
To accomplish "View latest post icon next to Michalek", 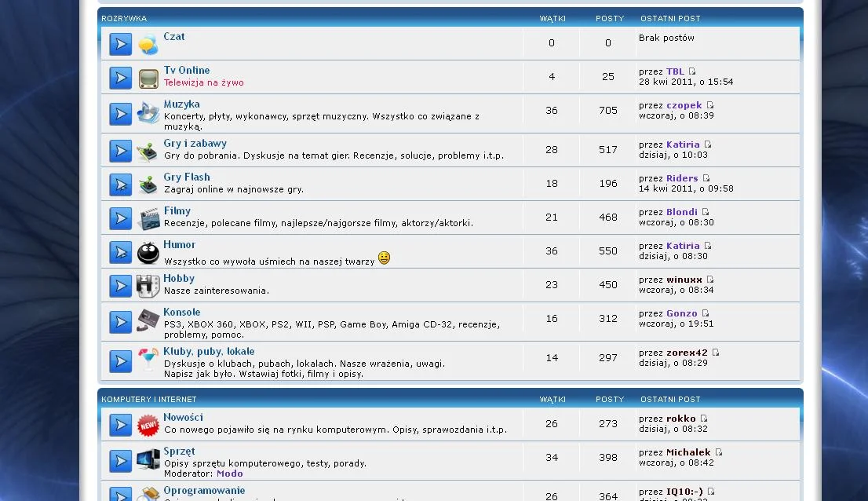I will coord(719,452).
